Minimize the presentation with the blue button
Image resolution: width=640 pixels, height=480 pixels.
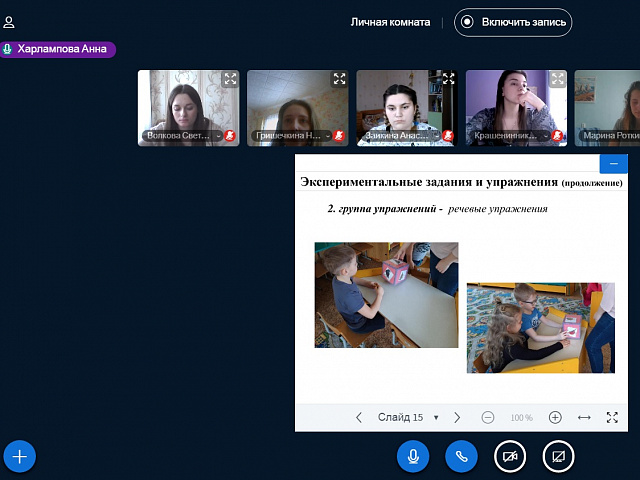[x=613, y=163]
